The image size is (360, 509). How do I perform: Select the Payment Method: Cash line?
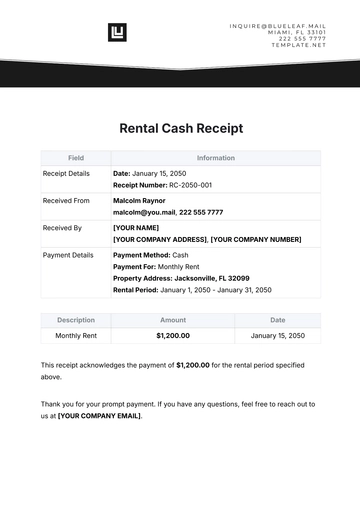coord(151,255)
